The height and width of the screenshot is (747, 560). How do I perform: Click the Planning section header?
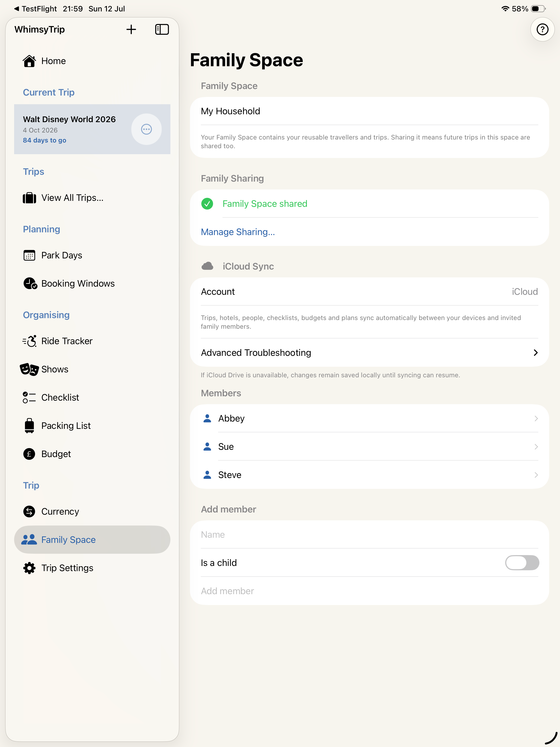tap(42, 229)
